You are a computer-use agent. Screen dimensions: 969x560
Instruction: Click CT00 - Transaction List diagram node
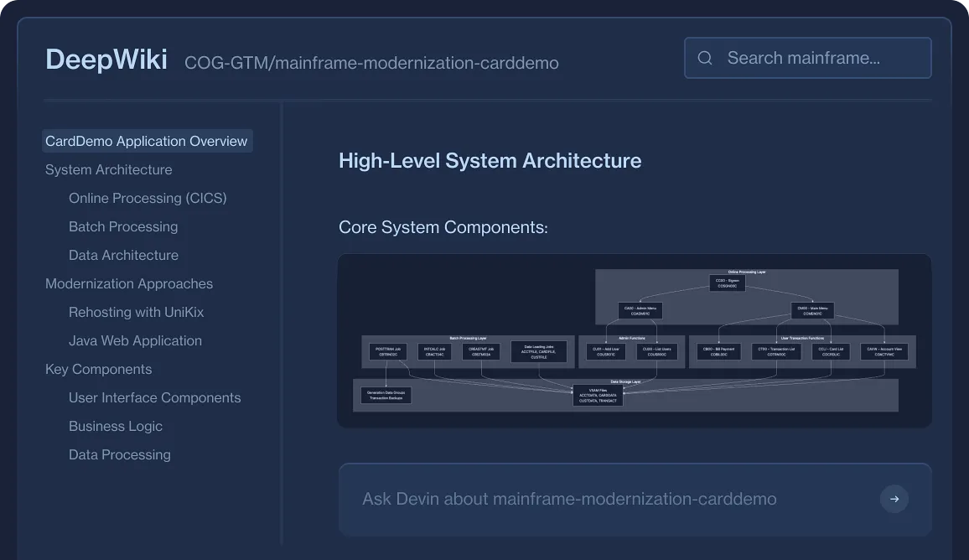[777, 352]
